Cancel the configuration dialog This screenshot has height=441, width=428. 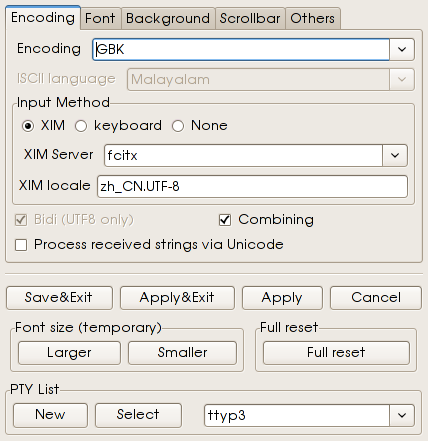click(x=376, y=297)
